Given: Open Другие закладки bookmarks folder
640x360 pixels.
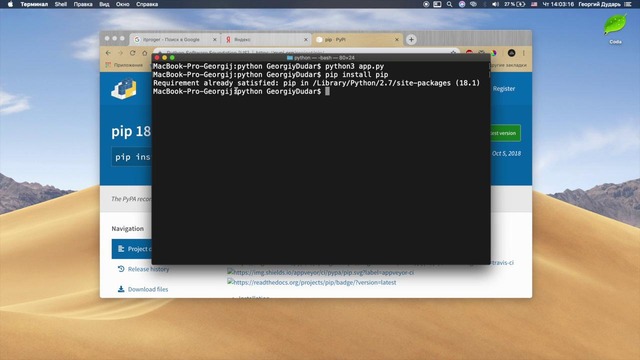Looking at the screenshot, I should pyautogui.click(x=509, y=65).
